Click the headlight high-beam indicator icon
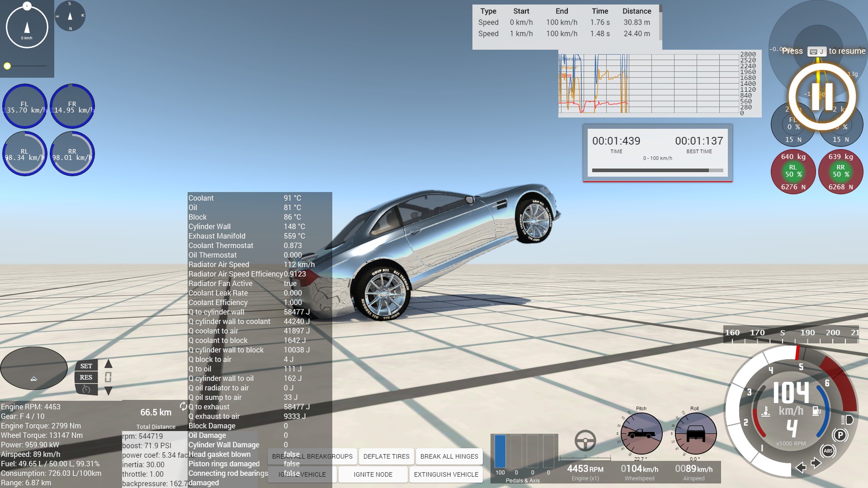Image resolution: width=868 pixels, height=488 pixels. (x=847, y=420)
